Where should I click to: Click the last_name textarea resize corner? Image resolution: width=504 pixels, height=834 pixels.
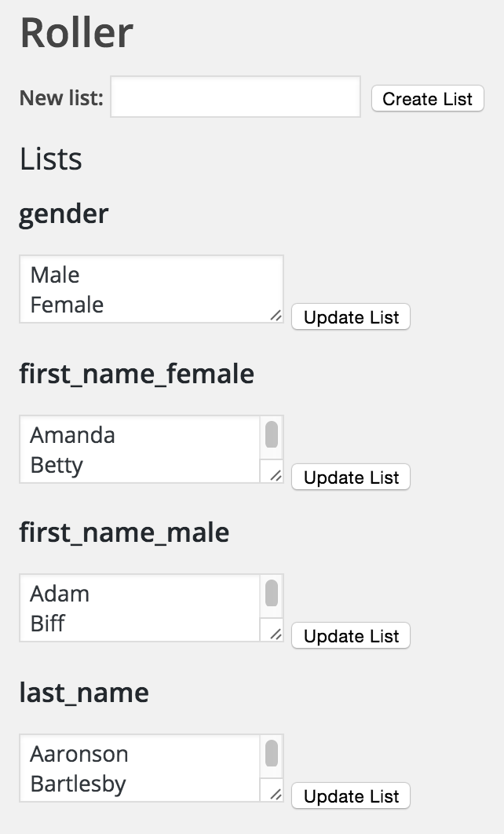(x=276, y=794)
